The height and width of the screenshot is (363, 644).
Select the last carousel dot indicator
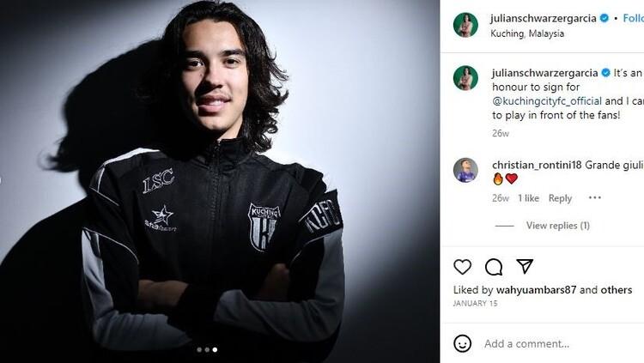pyautogui.click(x=215, y=350)
